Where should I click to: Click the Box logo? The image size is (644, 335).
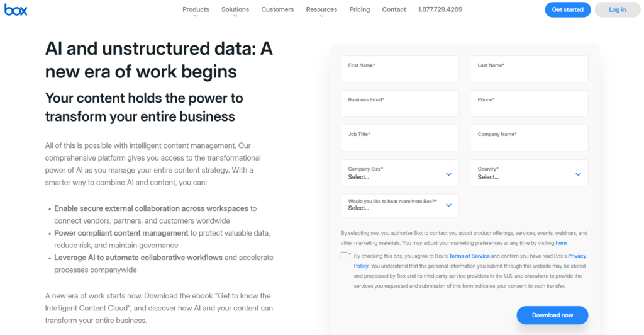point(16,9)
